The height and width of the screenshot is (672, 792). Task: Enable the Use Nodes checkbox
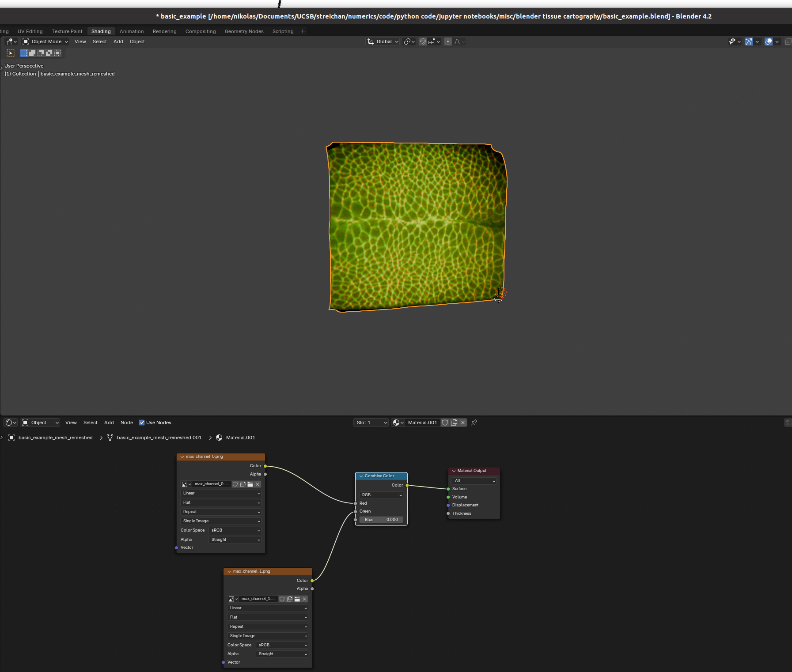click(x=142, y=423)
